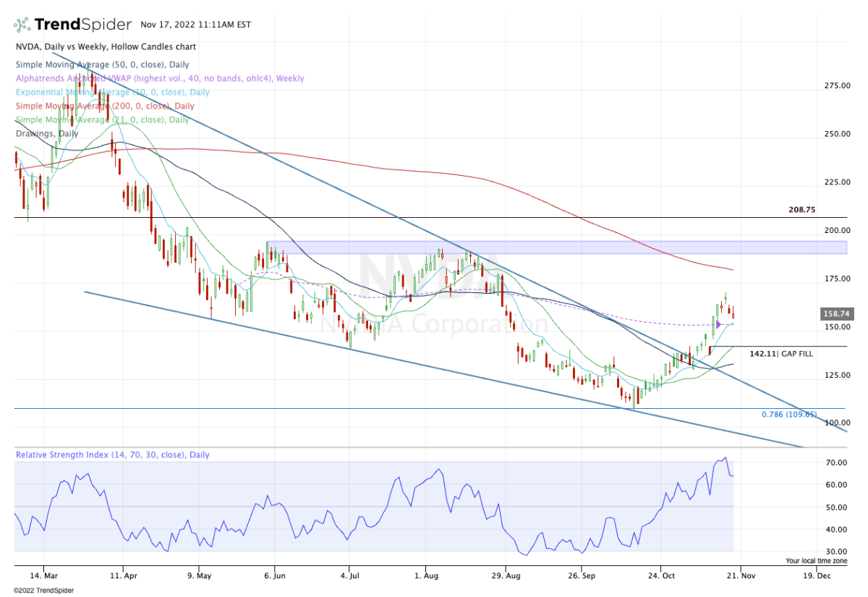
Task: Select Simple Moving Average (50) legend entry
Action: pyautogui.click(x=101, y=64)
